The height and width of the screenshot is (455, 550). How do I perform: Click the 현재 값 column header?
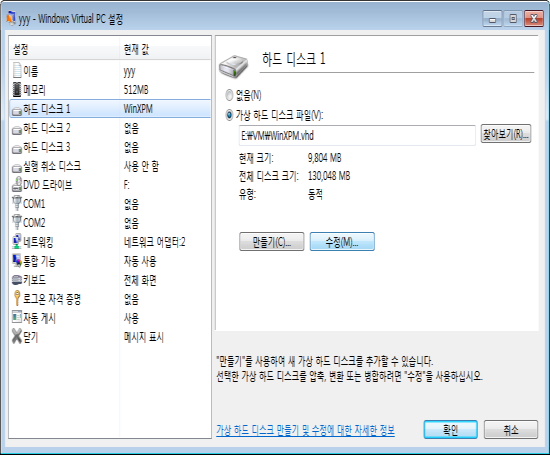(x=136, y=49)
